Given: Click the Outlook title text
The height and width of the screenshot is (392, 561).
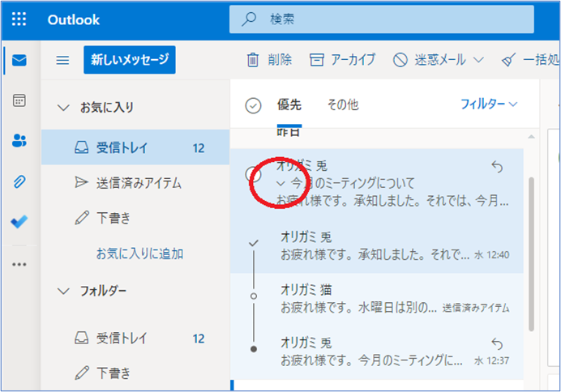Looking at the screenshot, I should click(73, 19).
